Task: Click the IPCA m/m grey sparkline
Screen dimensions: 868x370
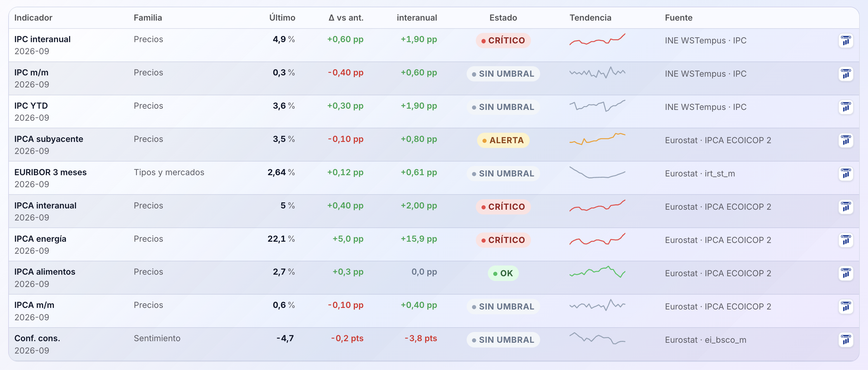Action: (x=597, y=305)
